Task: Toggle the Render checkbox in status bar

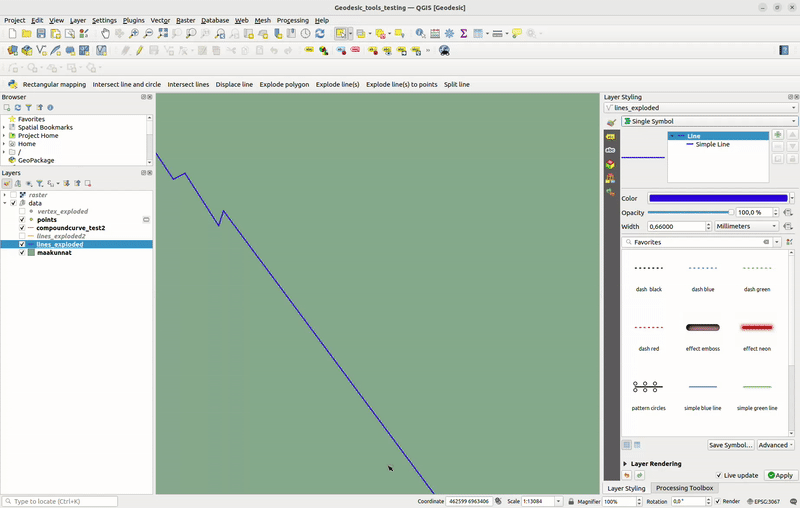Action: click(717, 501)
